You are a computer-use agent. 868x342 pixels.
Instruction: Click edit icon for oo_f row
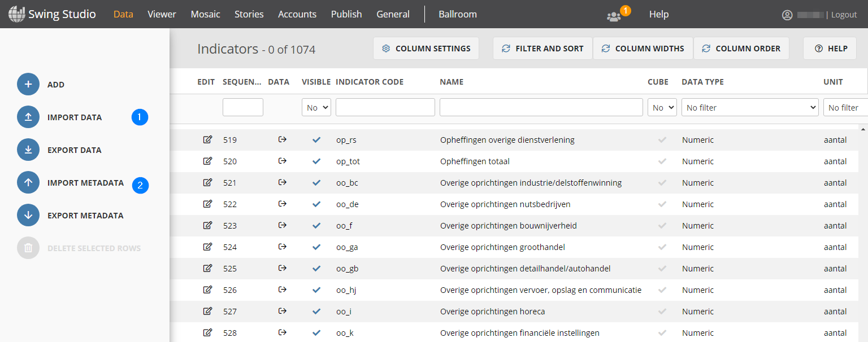click(207, 226)
